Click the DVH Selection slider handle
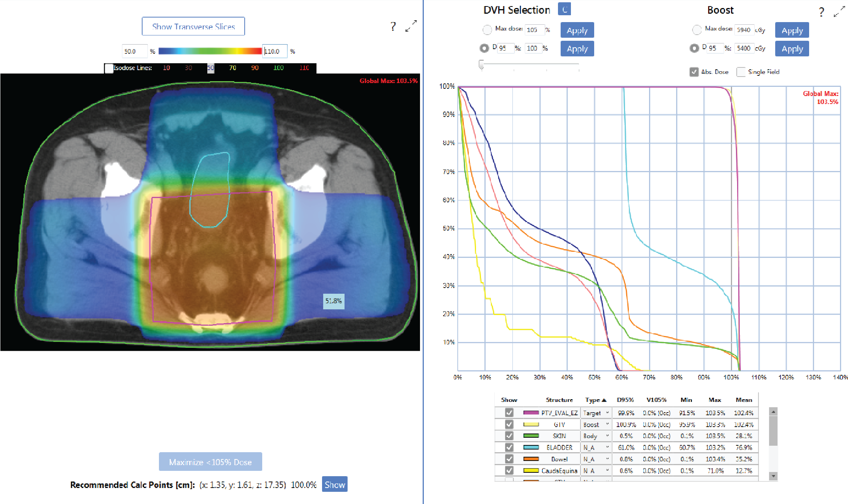Image resolution: width=848 pixels, height=504 pixels. tap(481, 65)
